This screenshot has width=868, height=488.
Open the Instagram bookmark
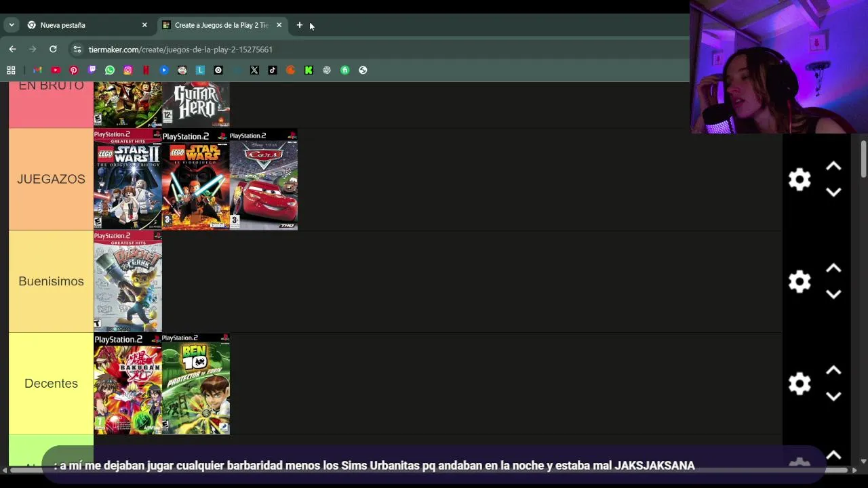(x=127, y=70)
